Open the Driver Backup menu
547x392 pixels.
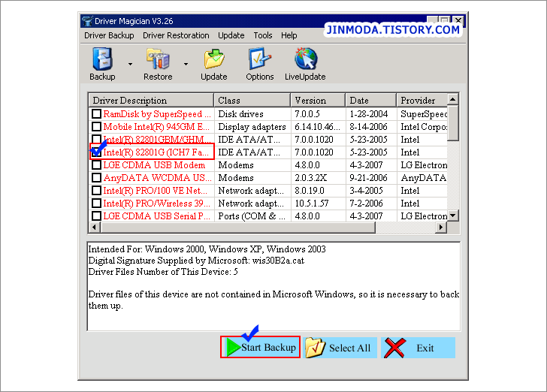click(109, 35)
